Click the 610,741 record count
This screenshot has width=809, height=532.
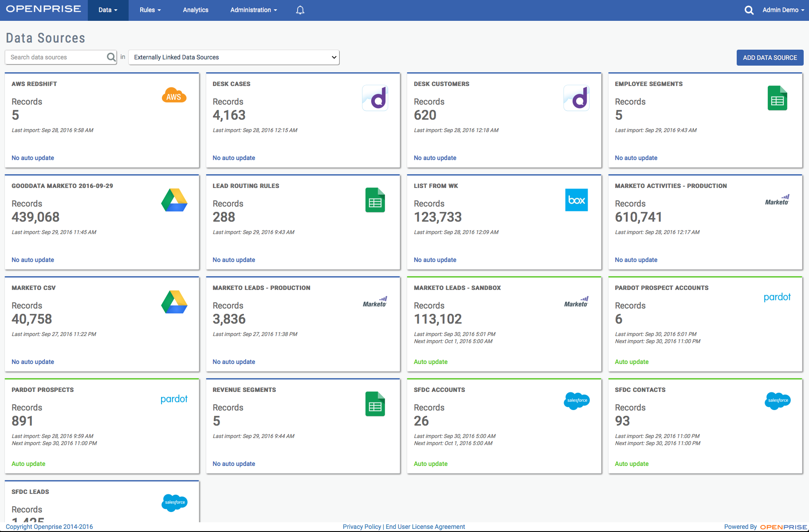[x=638, y=217]
